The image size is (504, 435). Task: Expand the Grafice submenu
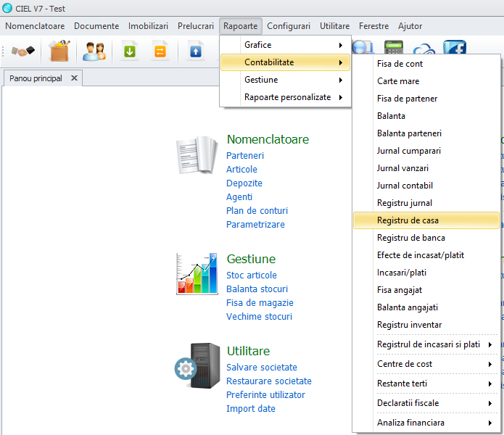(x=286, y=45)
